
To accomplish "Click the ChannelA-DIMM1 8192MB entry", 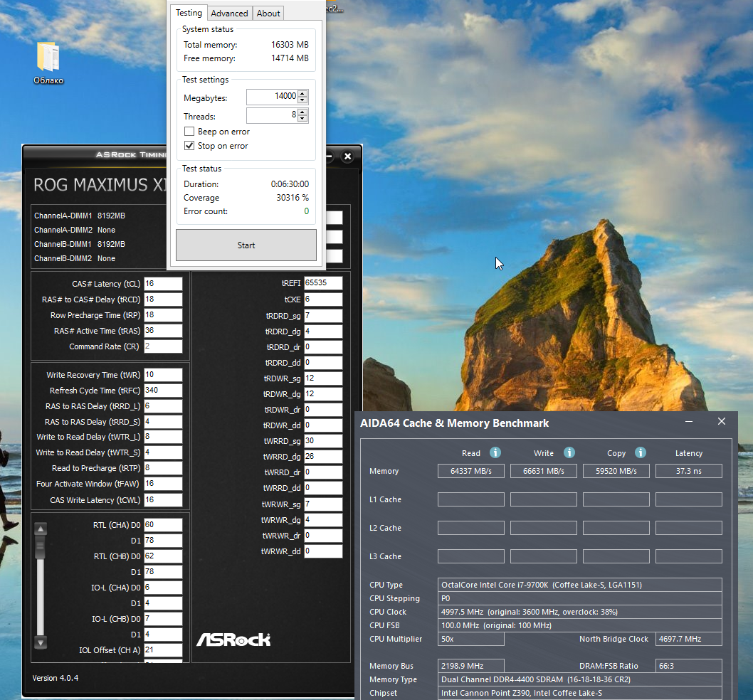I will point(79,216).
